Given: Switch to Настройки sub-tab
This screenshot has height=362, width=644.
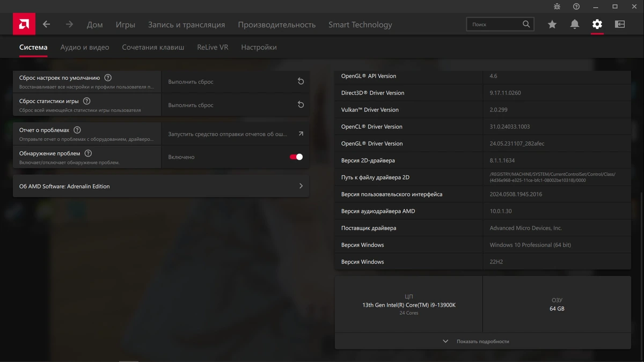Looking at the screenshot, I should pos(259,47).
